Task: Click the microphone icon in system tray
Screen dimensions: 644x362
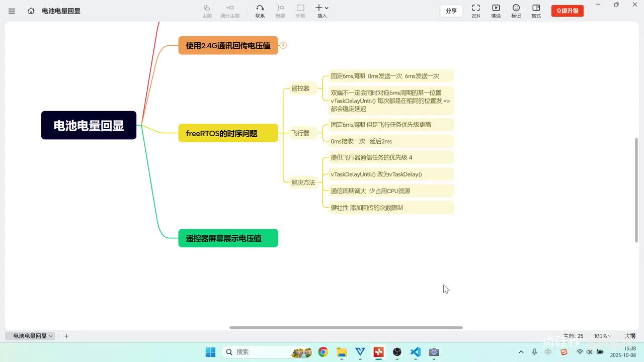Action: click(535, 352)
